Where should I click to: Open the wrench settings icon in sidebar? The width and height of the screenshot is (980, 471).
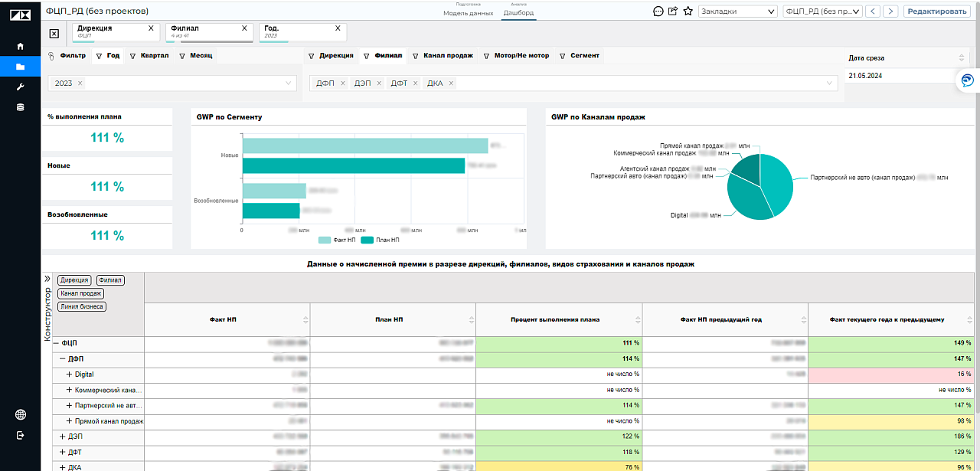[x=21, y=87]
